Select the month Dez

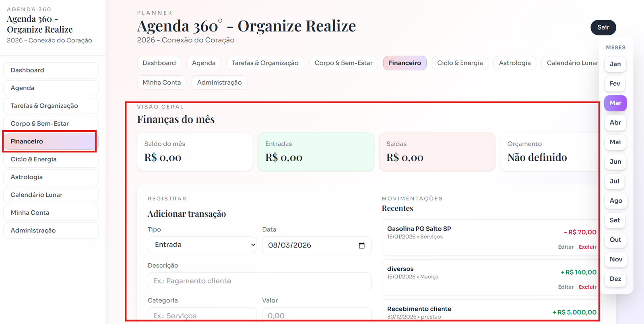tap(615, 279)
